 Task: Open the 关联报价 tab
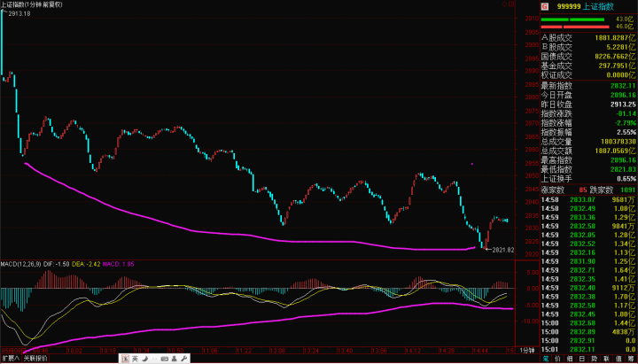coord(35,359)
